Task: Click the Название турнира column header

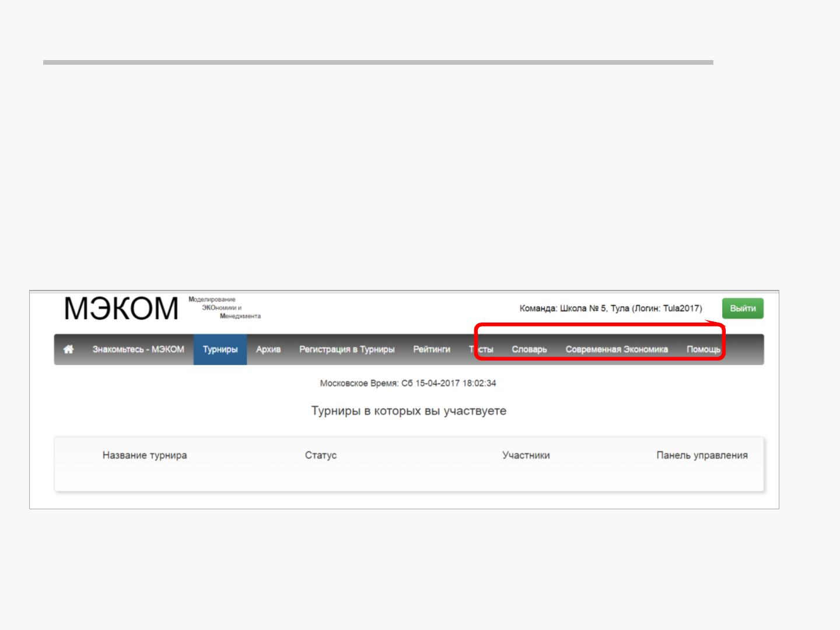Action: [x=145, y=456]
